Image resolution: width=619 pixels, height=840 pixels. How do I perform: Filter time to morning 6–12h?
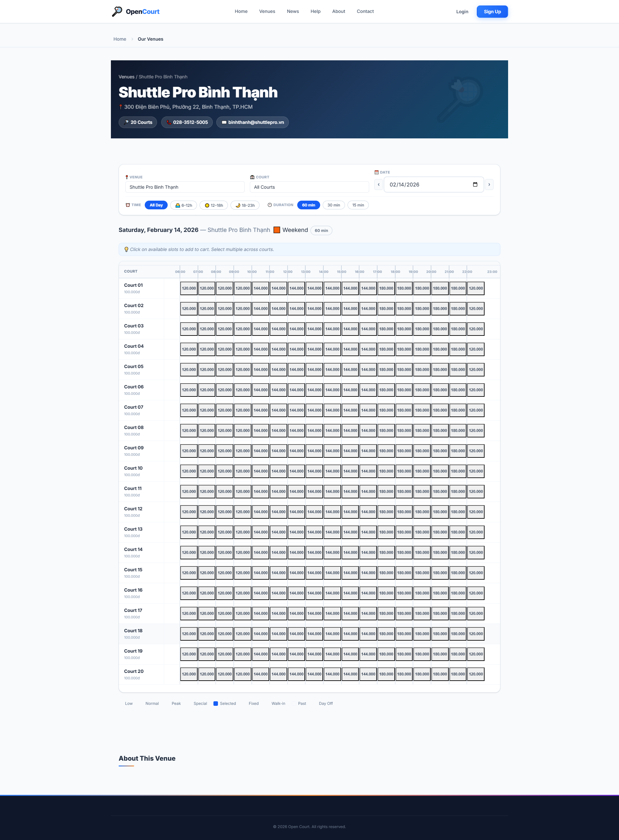tap(183, 205)
